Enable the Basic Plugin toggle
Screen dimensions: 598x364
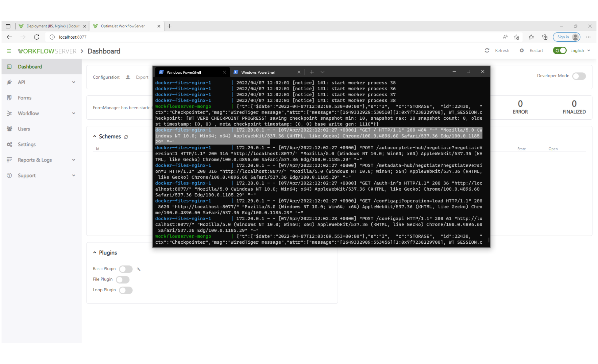pyautogui.click(x=126, y=269)
